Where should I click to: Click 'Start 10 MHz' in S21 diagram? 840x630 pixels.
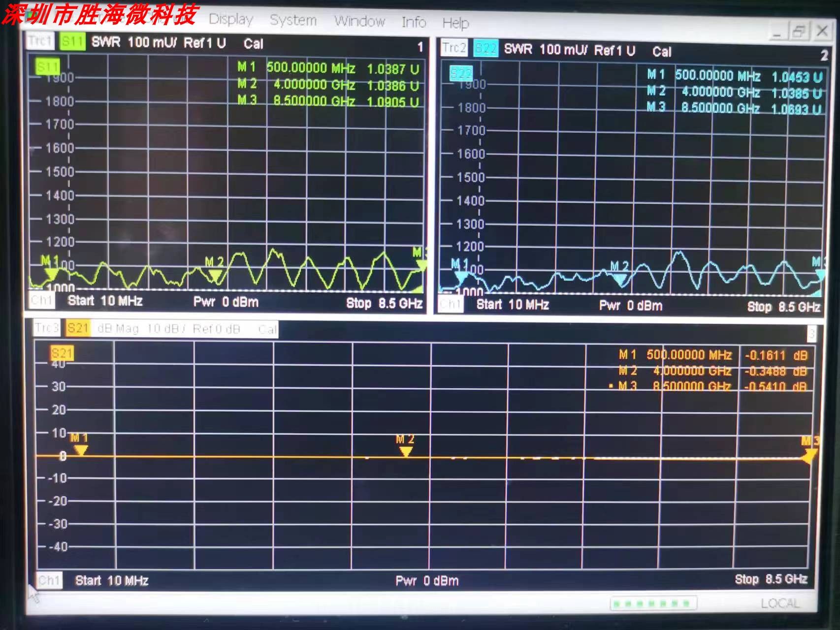[112, 581]
